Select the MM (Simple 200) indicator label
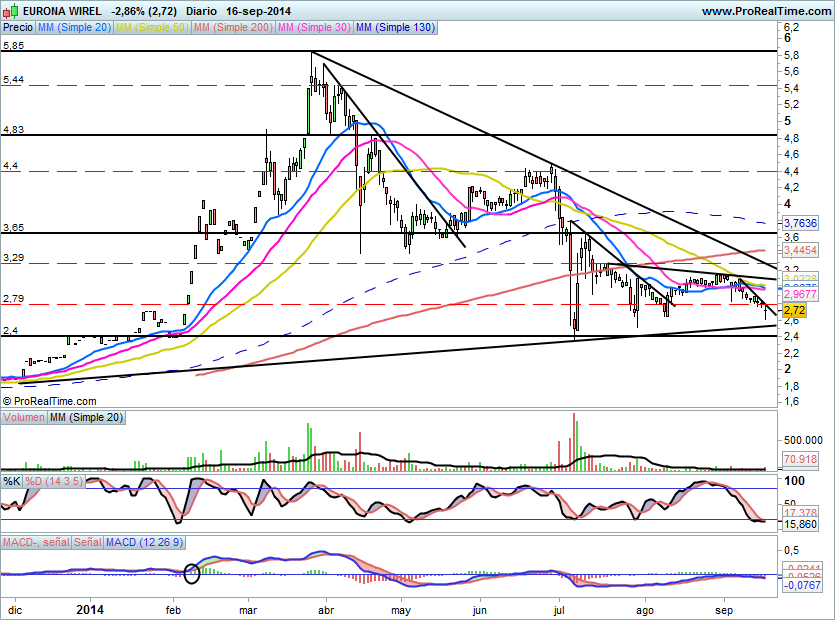Viewport: 835px width, 620px height. (x=233, y=27)
